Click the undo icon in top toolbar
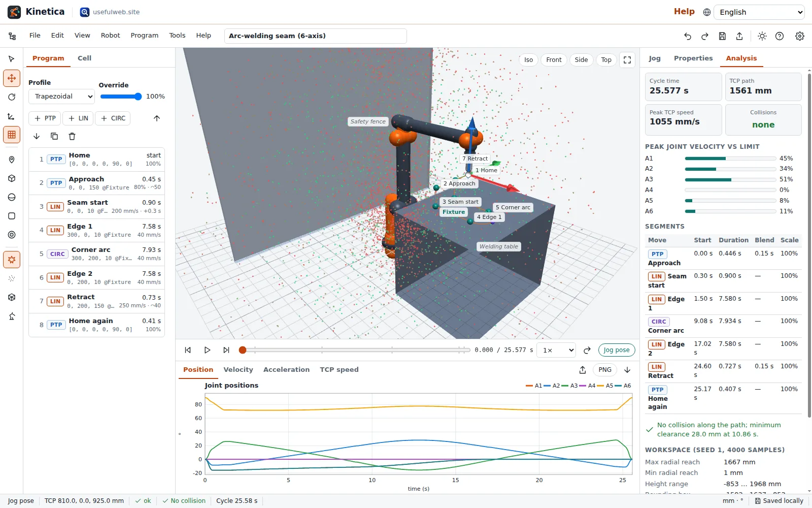The image size is (812, 508). (x=688, y=36)
